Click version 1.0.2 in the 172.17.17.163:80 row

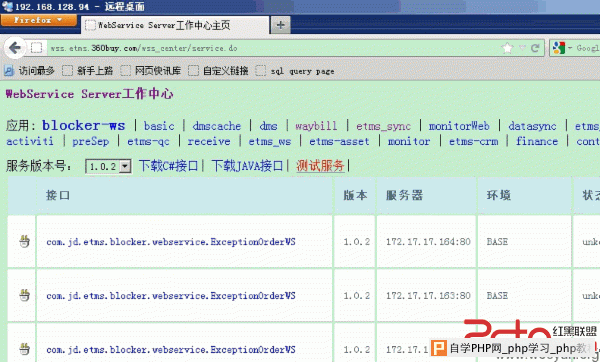[x=356, y=296]
